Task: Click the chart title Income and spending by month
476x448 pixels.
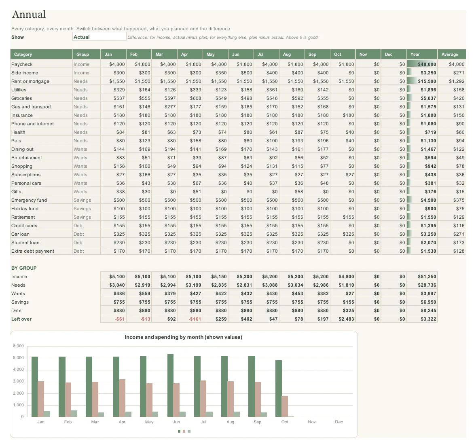Action: [x=183, y=337]
